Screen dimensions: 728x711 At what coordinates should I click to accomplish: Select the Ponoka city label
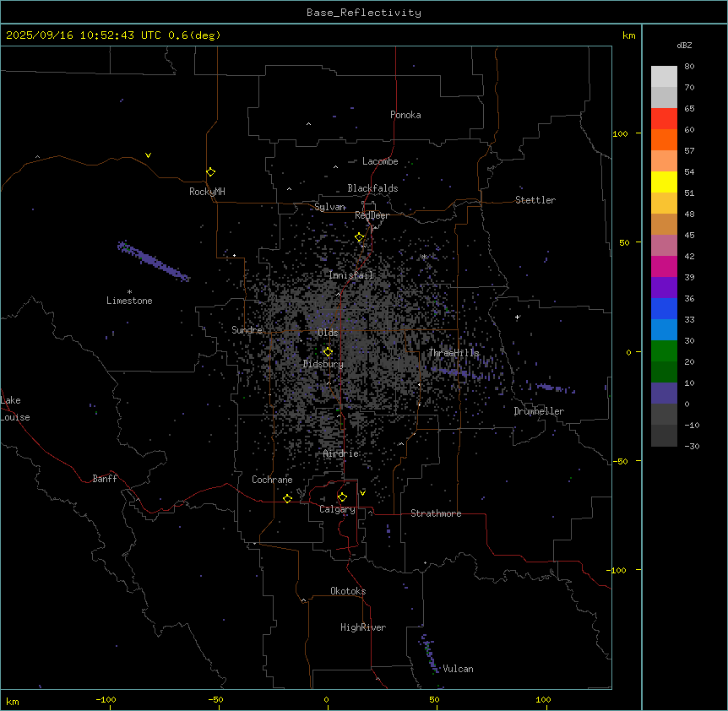(x=405, y=115)
